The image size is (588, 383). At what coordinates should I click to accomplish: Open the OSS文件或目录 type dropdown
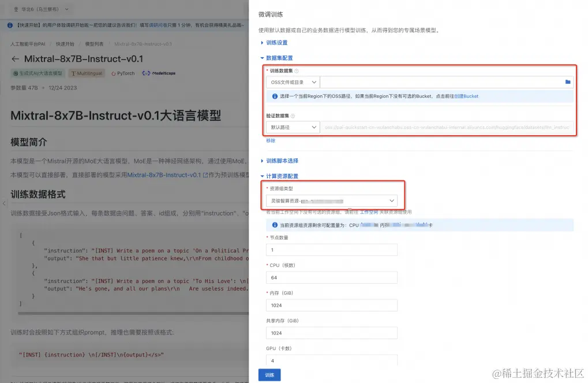click(x=293, y=82)
